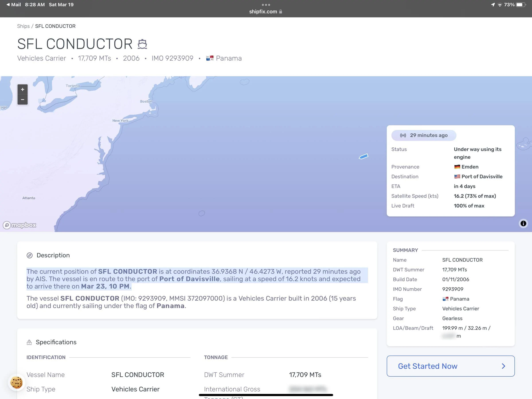The width and height of the screenshot is (532, 399).
Task: Open the map attribution info icon
Action: (523, 223)
